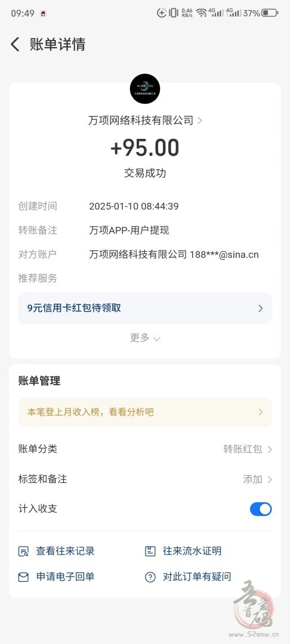The height and width of the screenshot is (644, 290).
Task: Open the 本笔登上月收入榜 analysis banner
Action: point(145,412)
